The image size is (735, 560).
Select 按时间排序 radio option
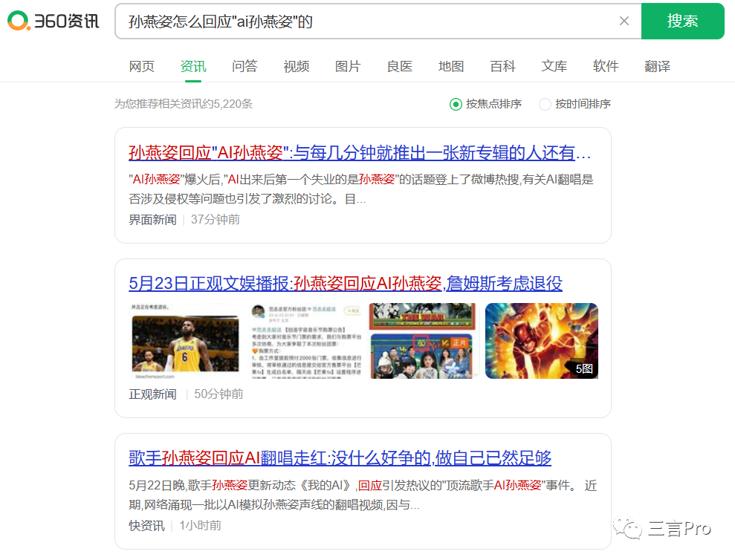coord(574,104)
